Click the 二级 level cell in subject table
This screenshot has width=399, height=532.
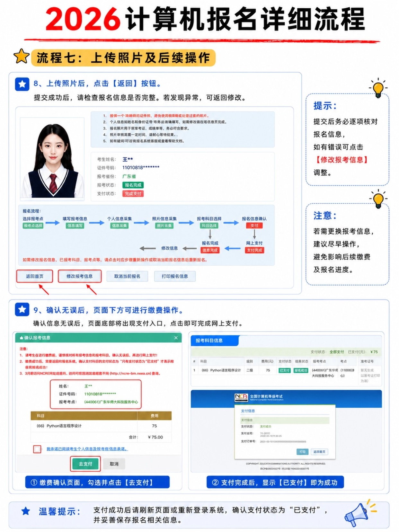coord(250,370)
